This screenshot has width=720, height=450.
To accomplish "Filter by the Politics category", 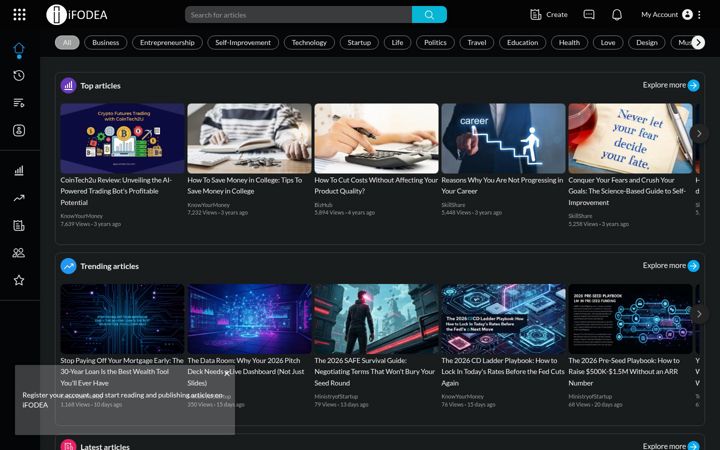I will [435, 43].
